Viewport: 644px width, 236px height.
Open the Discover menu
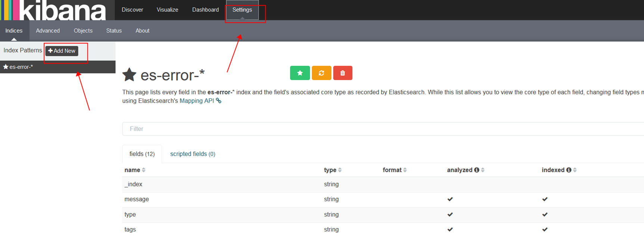coord(132,10)
